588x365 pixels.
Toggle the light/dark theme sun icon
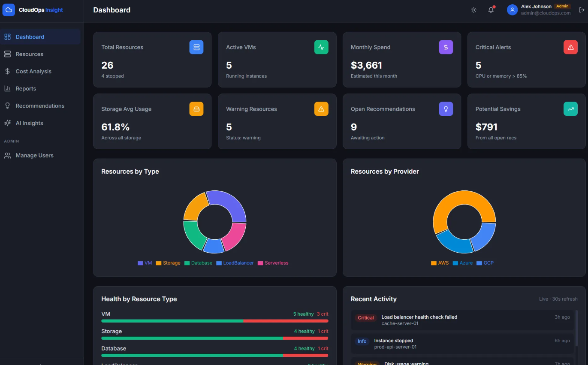473,10
